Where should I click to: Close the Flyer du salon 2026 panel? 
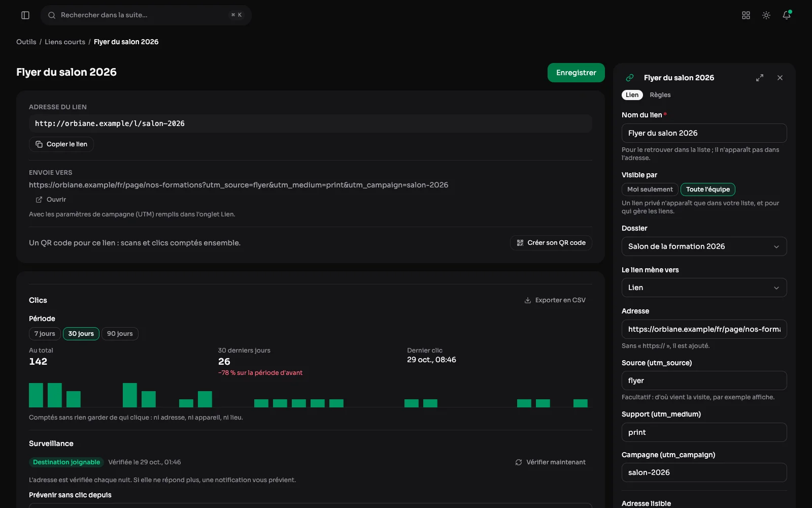(780, 78)
